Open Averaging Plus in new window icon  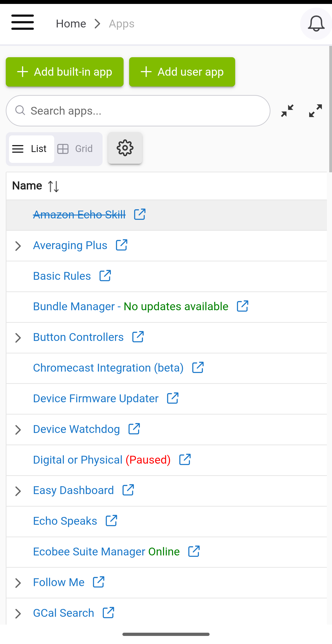click(x=122, y=245)
